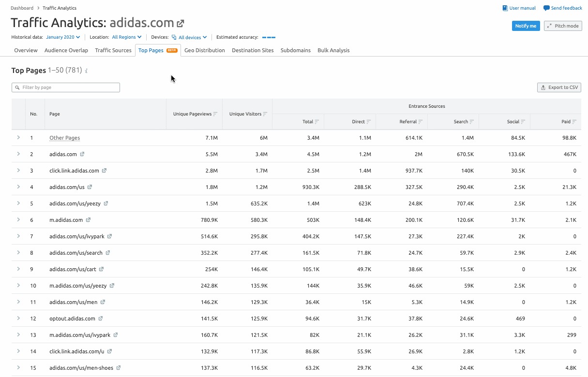Screen dimensions: 588x377
Task: Expand row 1 Other Pages
Action: (x=18, y=138)
